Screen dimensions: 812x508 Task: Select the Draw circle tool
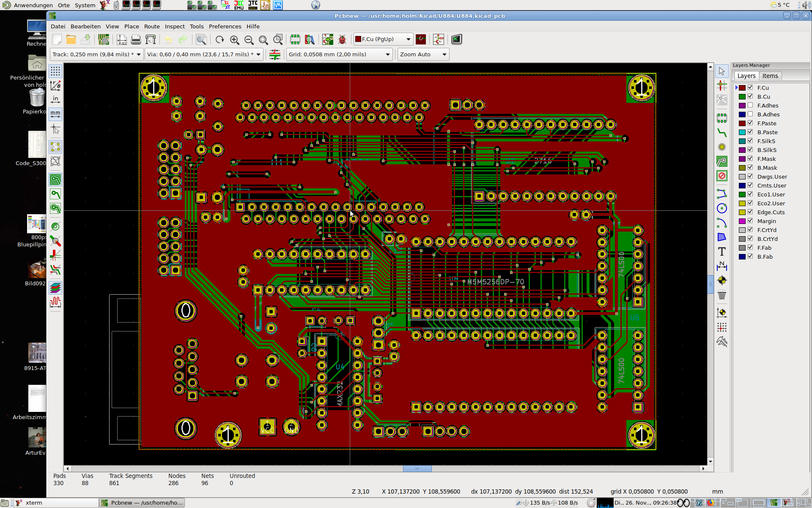[722, 208]
